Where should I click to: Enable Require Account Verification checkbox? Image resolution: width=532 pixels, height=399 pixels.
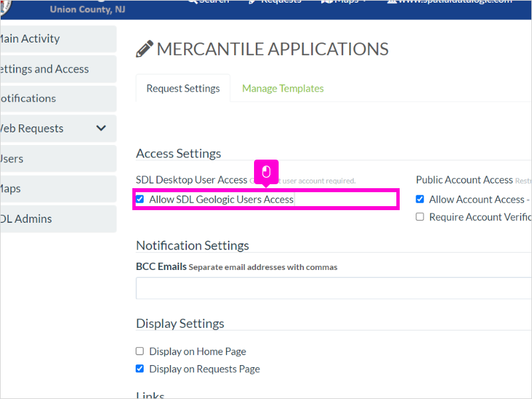click(x=420, y=217)
